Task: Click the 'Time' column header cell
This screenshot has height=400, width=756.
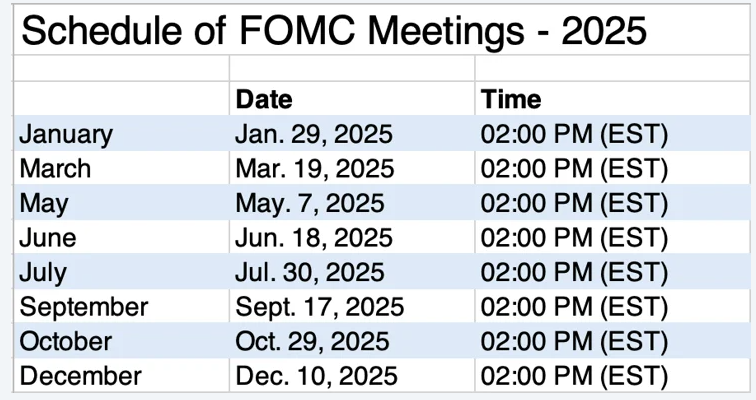Action: (612, 99)
